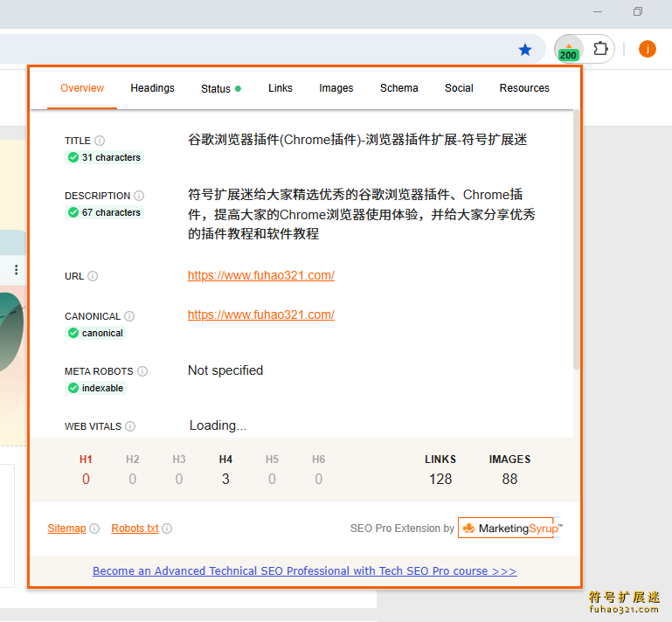The image size is (672, 622).
Task: Switch to the Headings tab
Action: coord(152,88)
